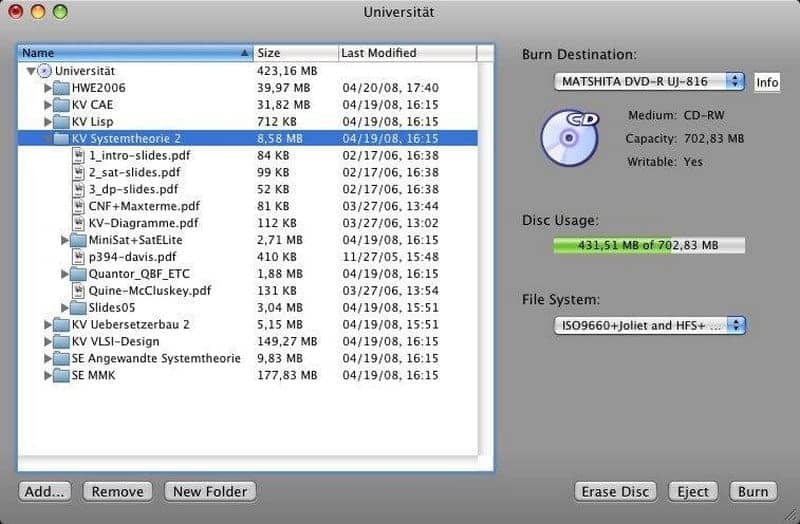Viewport: 800px width, 524px height.
Task: Click the 1_intro-slides.pdf file icon
Action: (x=79, y=155)
